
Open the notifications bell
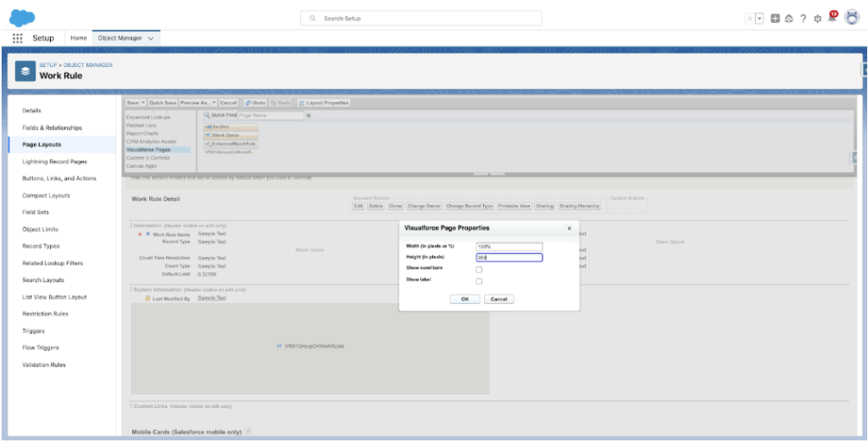click(832, 17)
